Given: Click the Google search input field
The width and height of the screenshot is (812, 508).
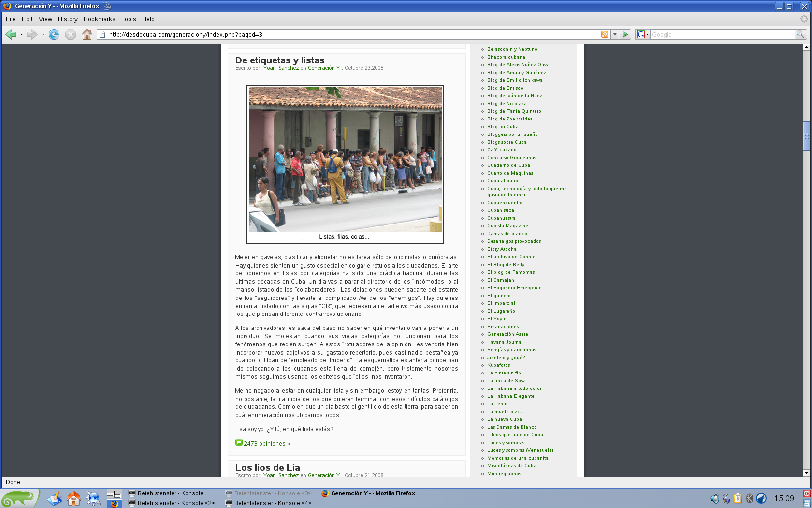Looking at the screenshot, I should coord(722,34).
